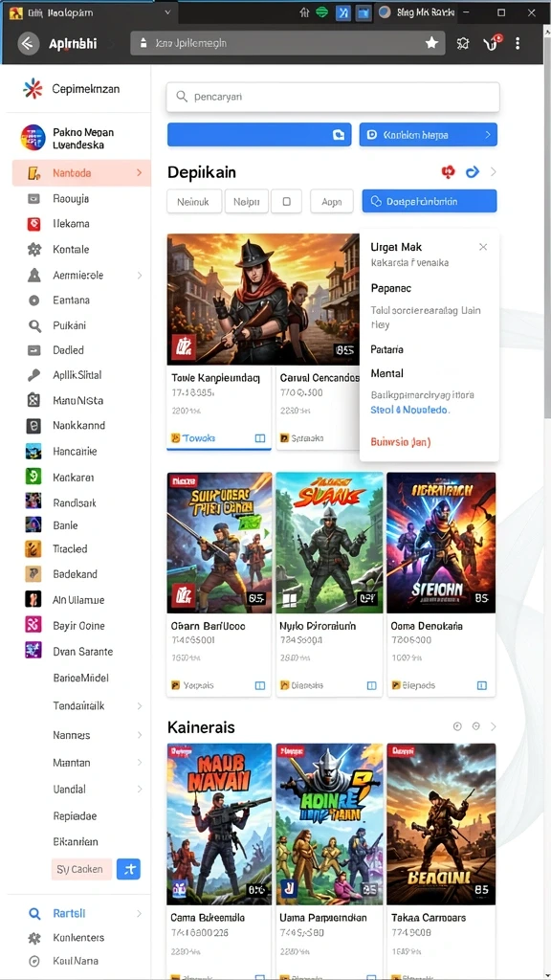Expand the Nanners chevron
Viewport: 551px width, 980px height.
140,735
